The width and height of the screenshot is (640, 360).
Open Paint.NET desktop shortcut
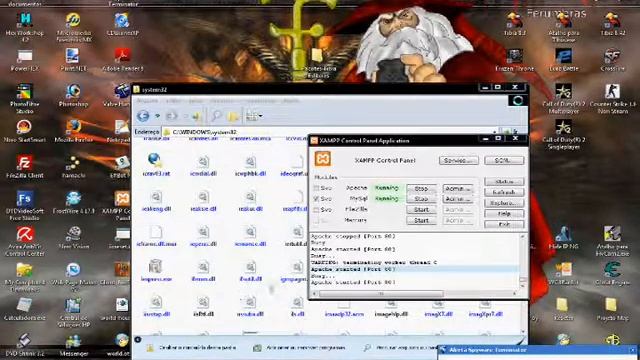73,60
